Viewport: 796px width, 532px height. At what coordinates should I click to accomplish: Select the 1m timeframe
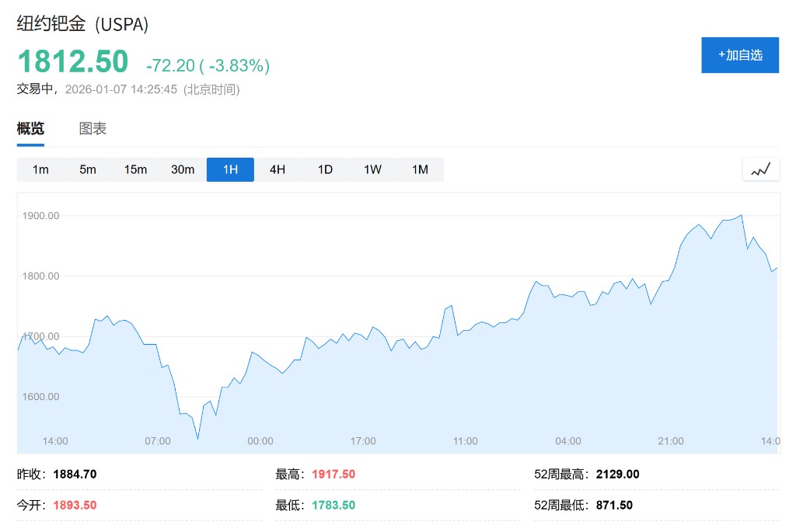click(40, 169)
